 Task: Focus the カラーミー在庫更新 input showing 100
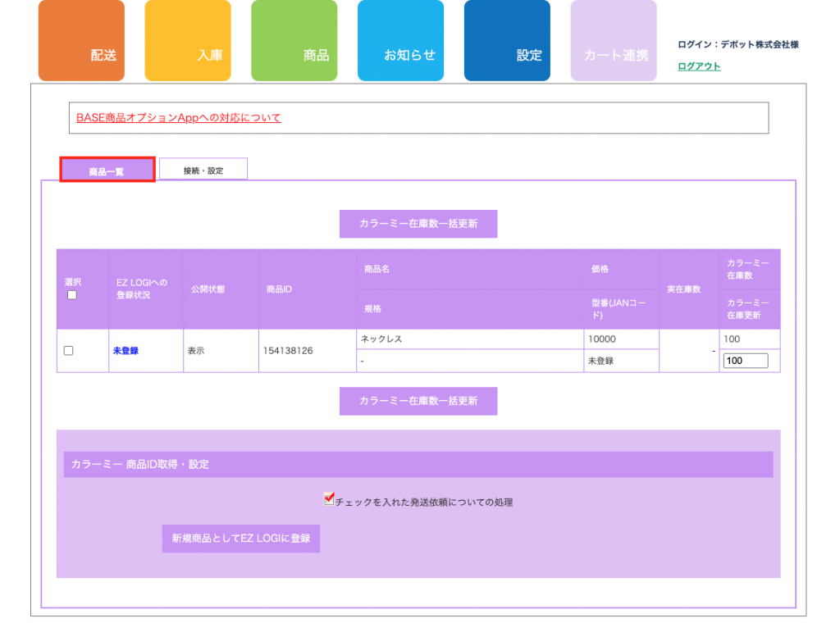[746, 361]
